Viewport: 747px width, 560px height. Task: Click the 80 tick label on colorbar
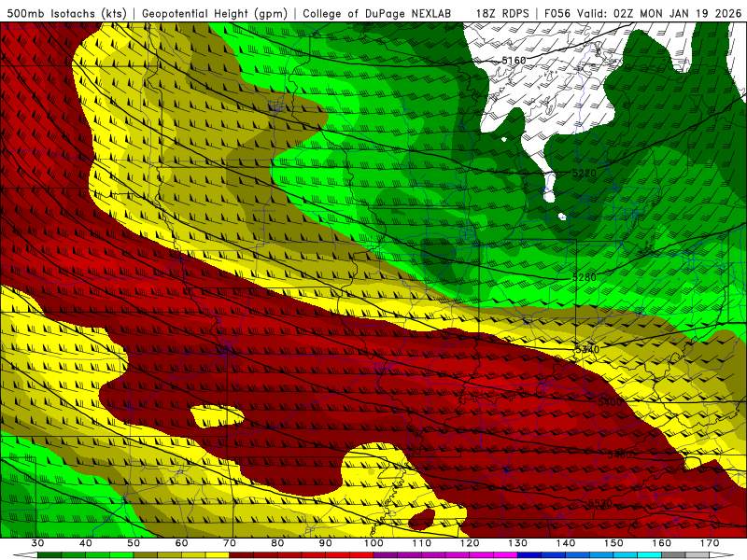(277, 543)
